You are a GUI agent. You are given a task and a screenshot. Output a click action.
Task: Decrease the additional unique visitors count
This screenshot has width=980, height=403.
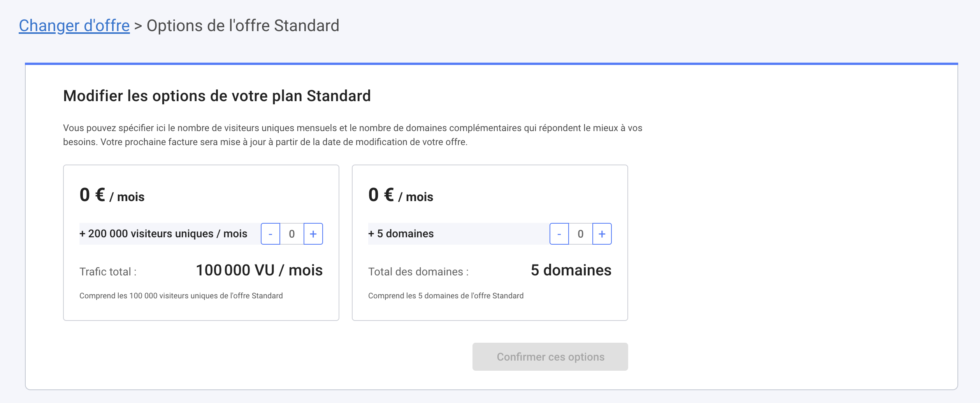pos(271,234)
